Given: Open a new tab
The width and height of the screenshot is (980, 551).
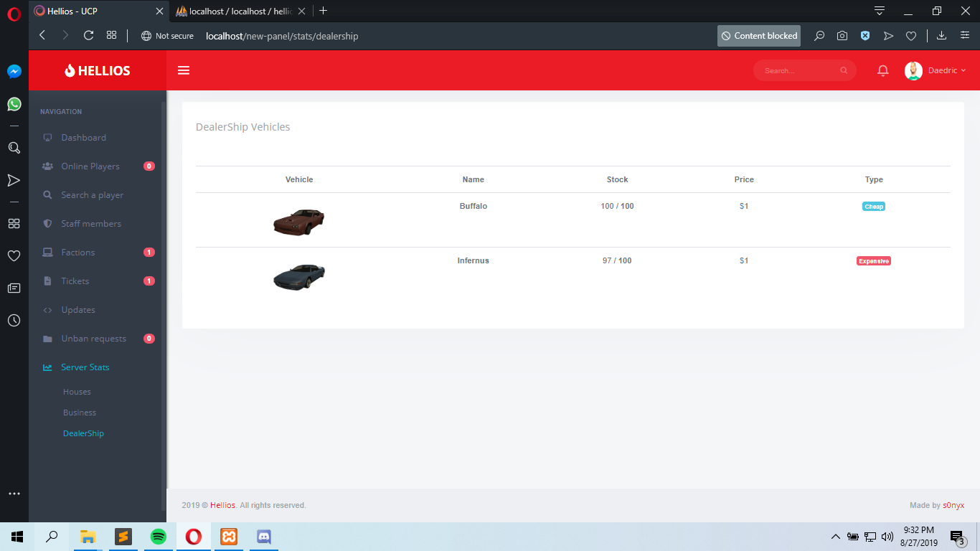Looking at the screenshot, I should point(323,11).
